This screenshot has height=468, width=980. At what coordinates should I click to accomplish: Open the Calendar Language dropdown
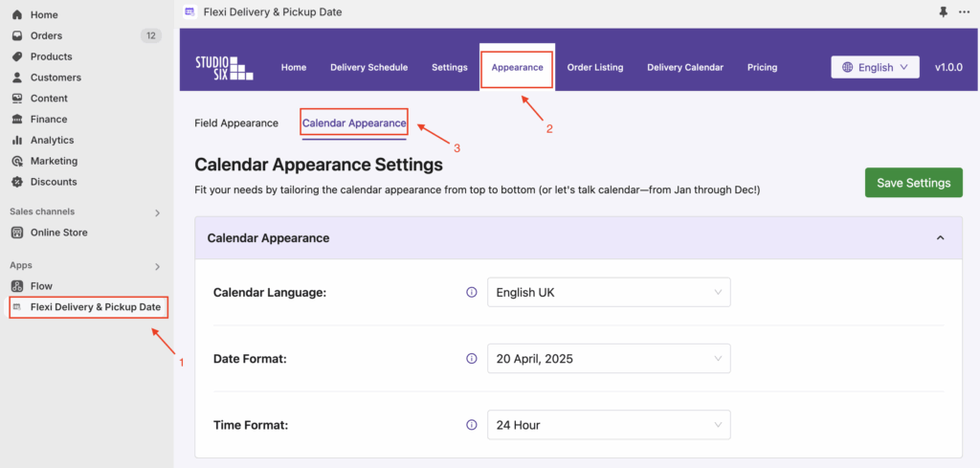[x=609, y=292]
